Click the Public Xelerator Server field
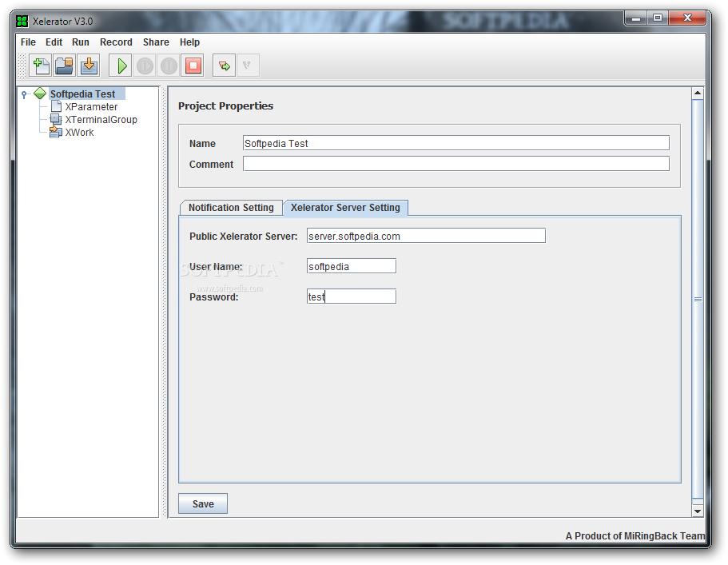The height and width of the screenshot is (565, 728). pyautogui.click(x=426, y=236)
